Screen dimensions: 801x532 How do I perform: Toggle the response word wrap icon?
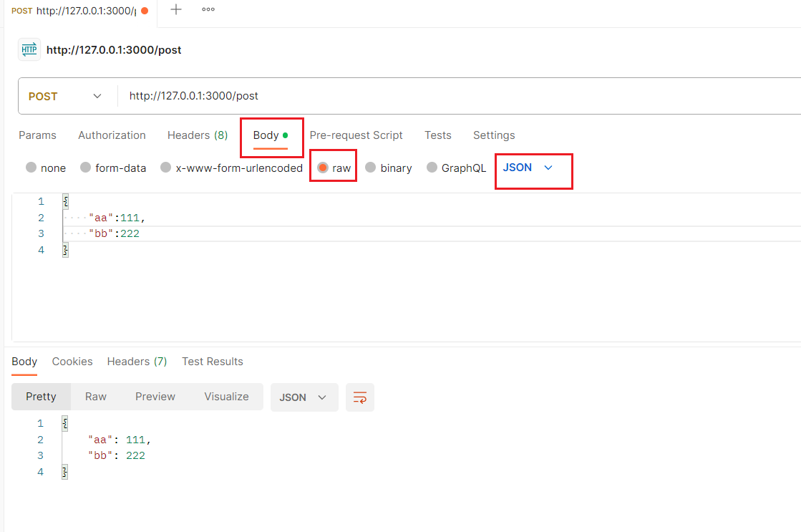(x=359, y=397)
